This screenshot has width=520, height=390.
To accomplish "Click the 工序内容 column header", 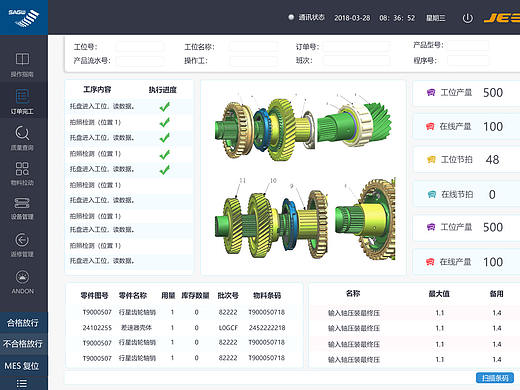I will pos(97,89).
